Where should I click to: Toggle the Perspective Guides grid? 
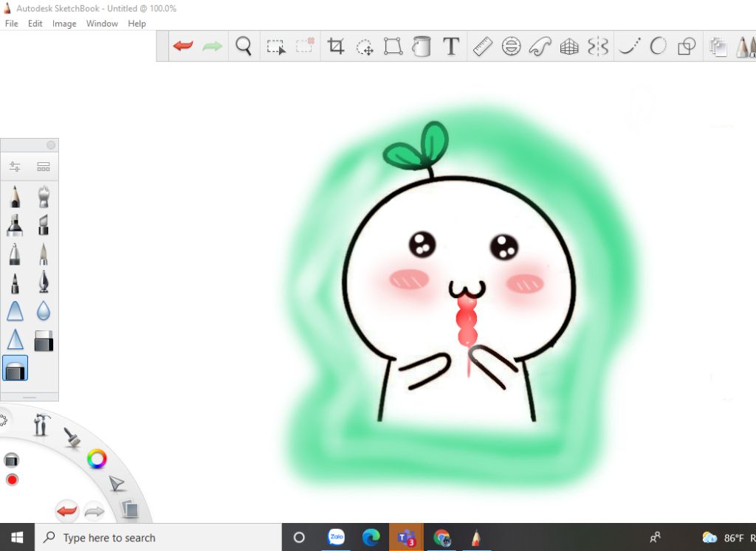coord(569,46)
